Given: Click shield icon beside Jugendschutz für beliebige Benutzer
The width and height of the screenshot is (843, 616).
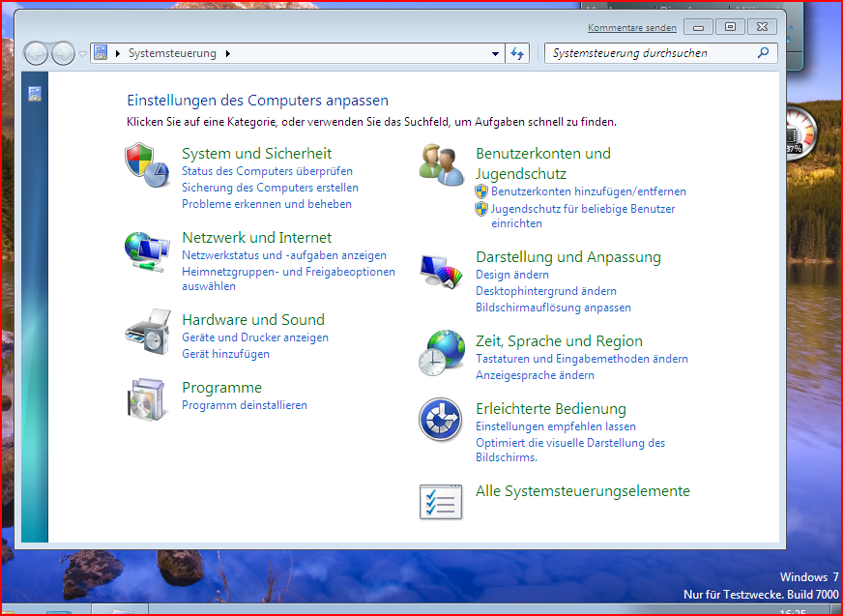Looking at the screenshot, I should coord(481,209).
